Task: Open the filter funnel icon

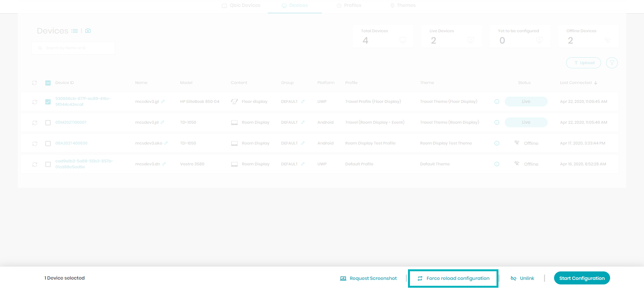Action: 612,63
